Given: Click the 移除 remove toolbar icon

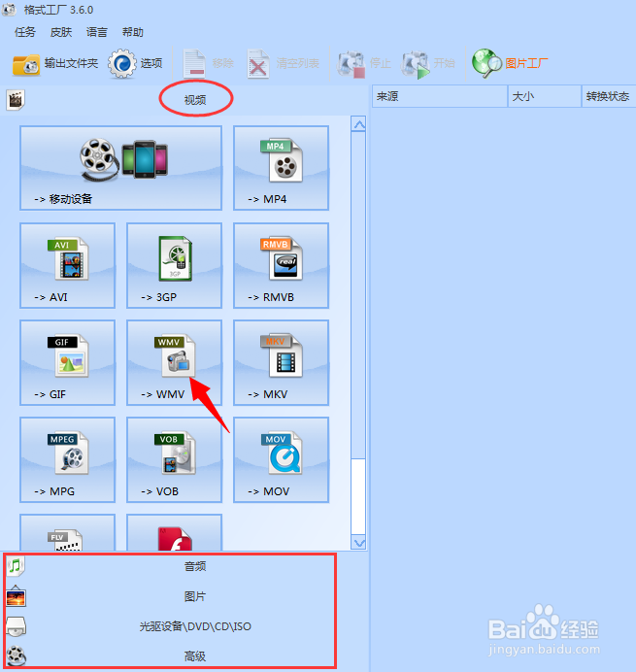Looking at the screenshot, I should pos(194,64).
